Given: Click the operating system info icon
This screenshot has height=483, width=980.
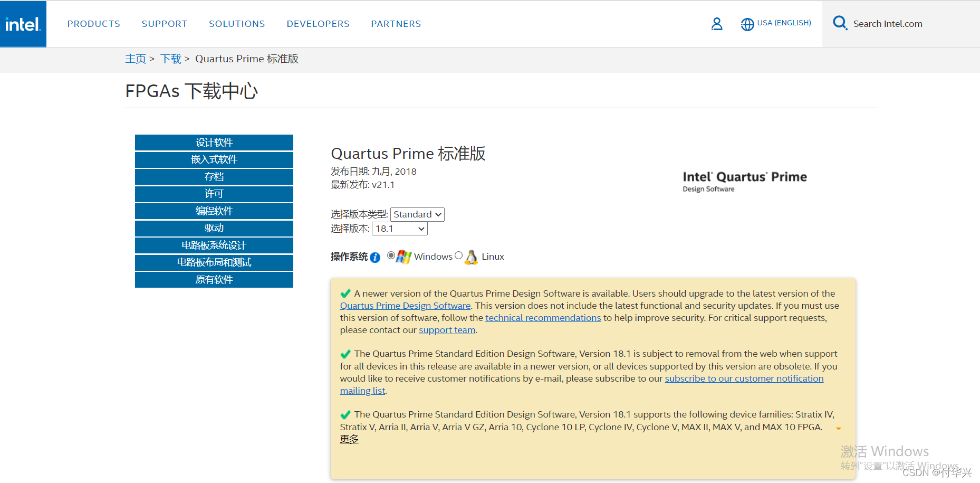Looking at the screenshot, I should coord(375,257).
